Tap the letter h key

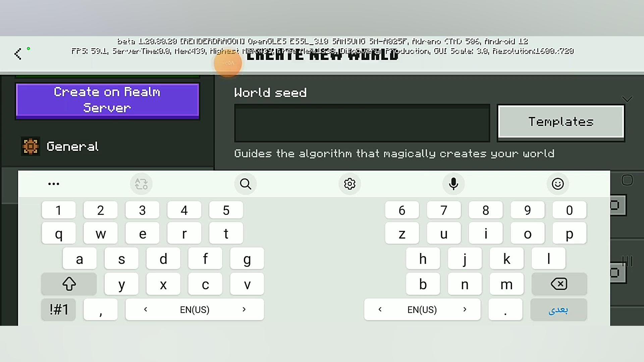pos(423,258)
